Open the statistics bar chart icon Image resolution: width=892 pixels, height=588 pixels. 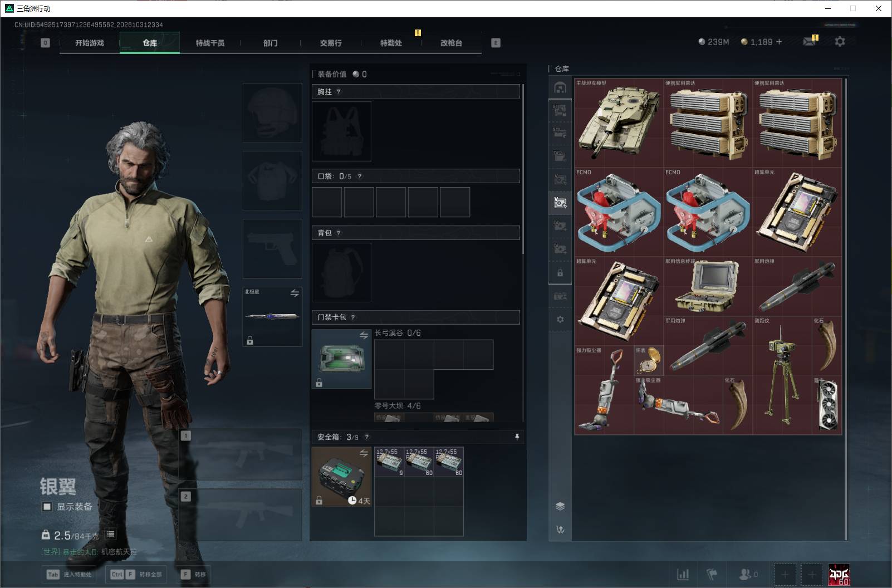tap(683, 574)
